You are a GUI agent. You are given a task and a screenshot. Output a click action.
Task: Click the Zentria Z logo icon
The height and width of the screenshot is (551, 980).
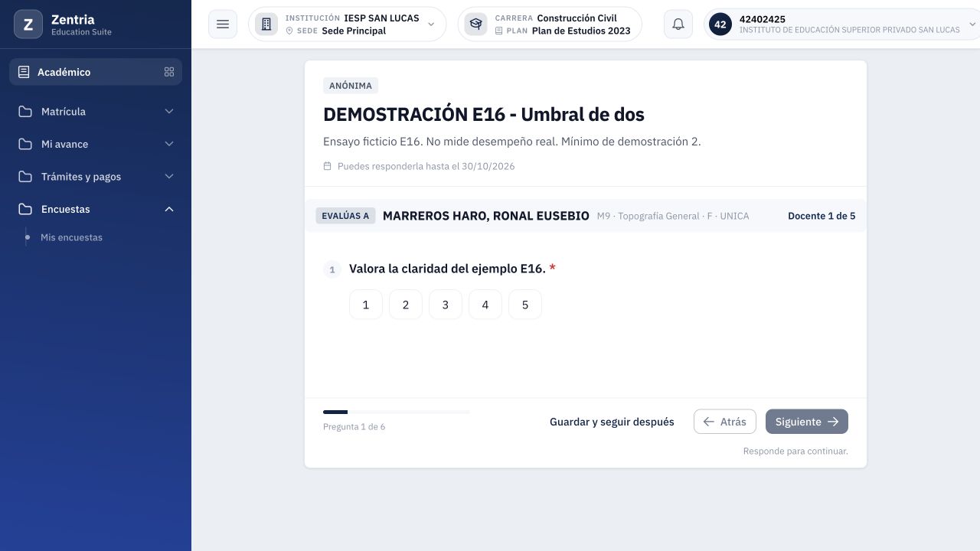[28, 24]
